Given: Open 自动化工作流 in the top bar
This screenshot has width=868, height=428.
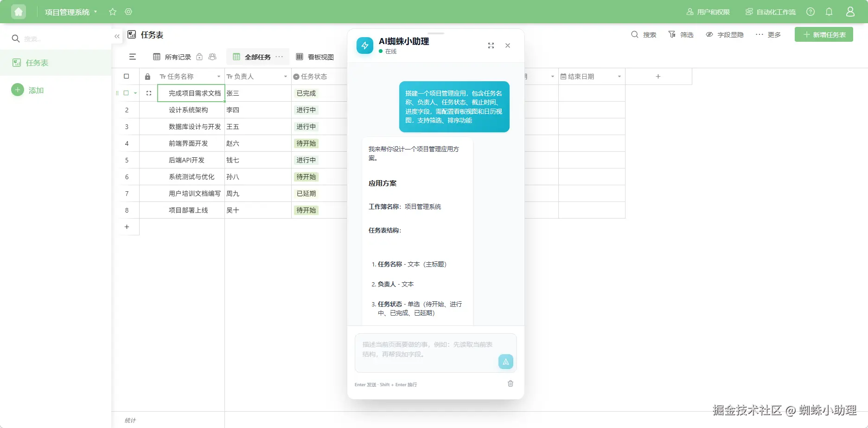Looking at the screenshot, I should click(x=771, y=12).
